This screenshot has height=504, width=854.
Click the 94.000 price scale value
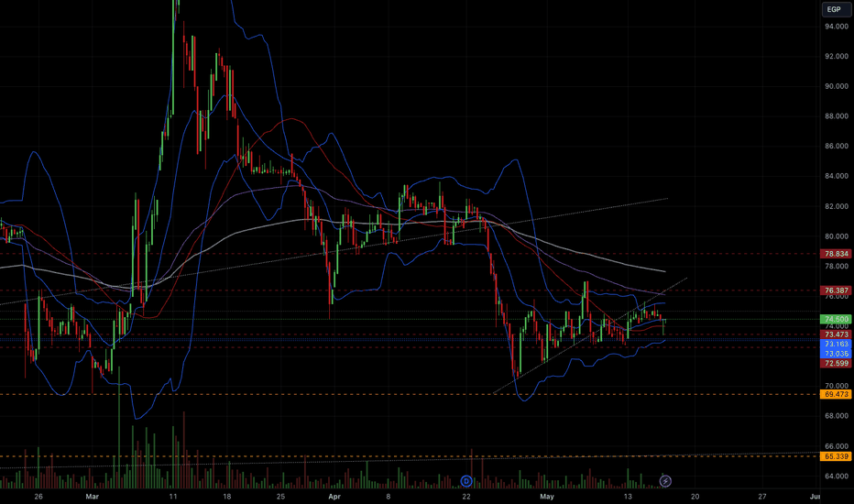837,27
